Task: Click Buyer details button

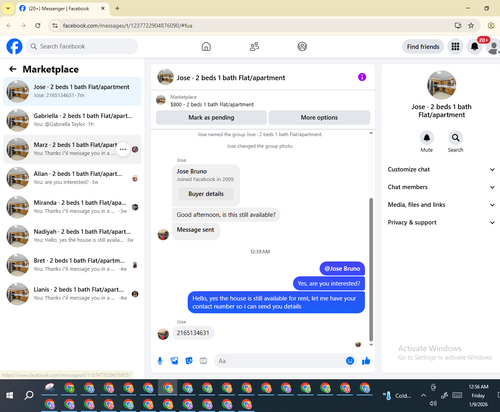Action: (206, 194)
